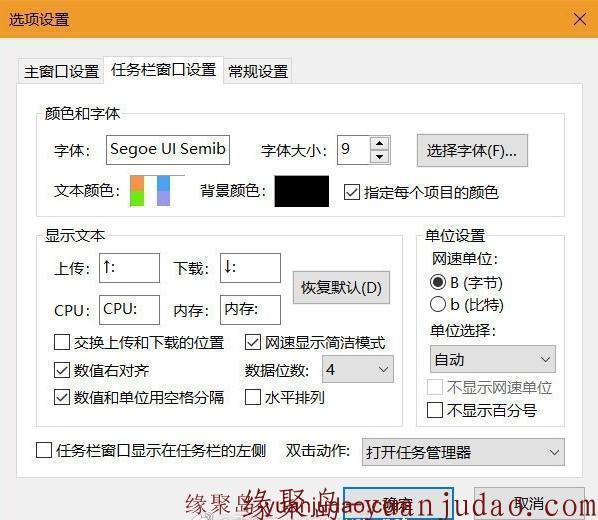This screenshot has width=598, height=520.
Task: Expand the 数据位数 dropdown
Action: (358, 369)
